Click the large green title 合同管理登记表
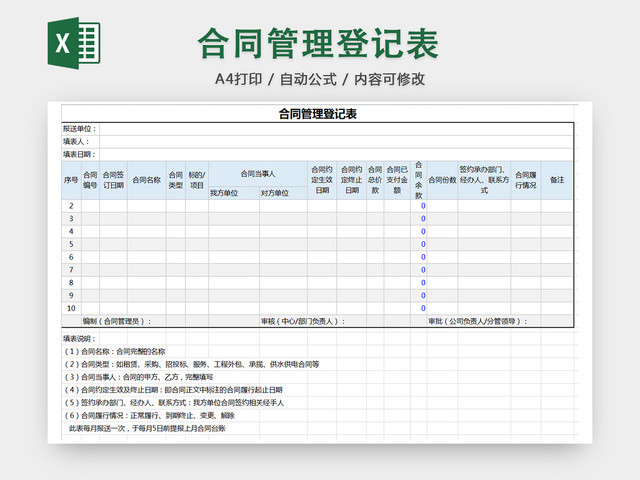Image resolution: width=640 pixels, height=480 pixels. [x=318, y=43]
